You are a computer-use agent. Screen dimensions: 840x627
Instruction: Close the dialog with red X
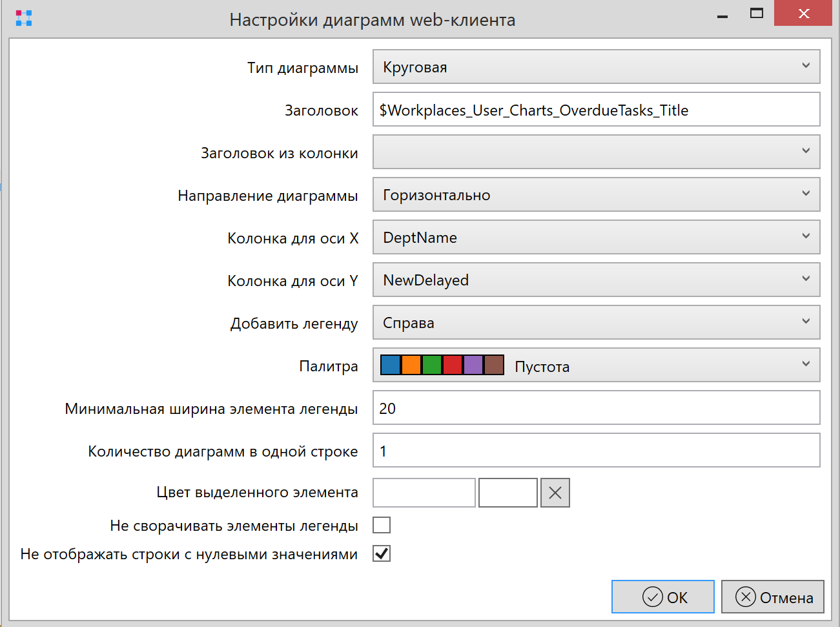[x=803, y=14]
